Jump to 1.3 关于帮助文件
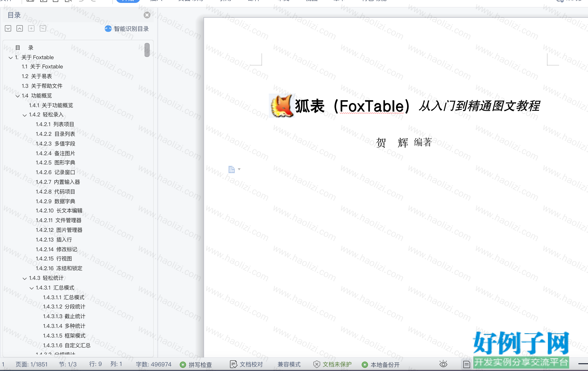Screen dimensions: 588x371 point(42,86)
